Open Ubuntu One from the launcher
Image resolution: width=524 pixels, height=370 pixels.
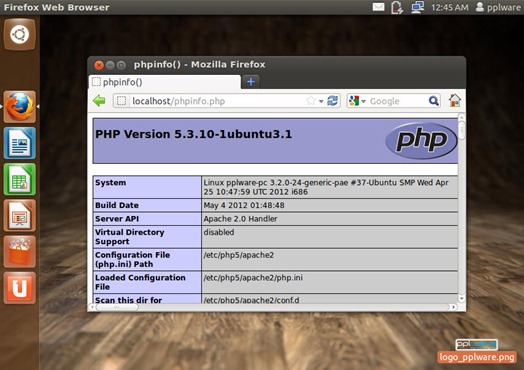[x=19, y=288]
